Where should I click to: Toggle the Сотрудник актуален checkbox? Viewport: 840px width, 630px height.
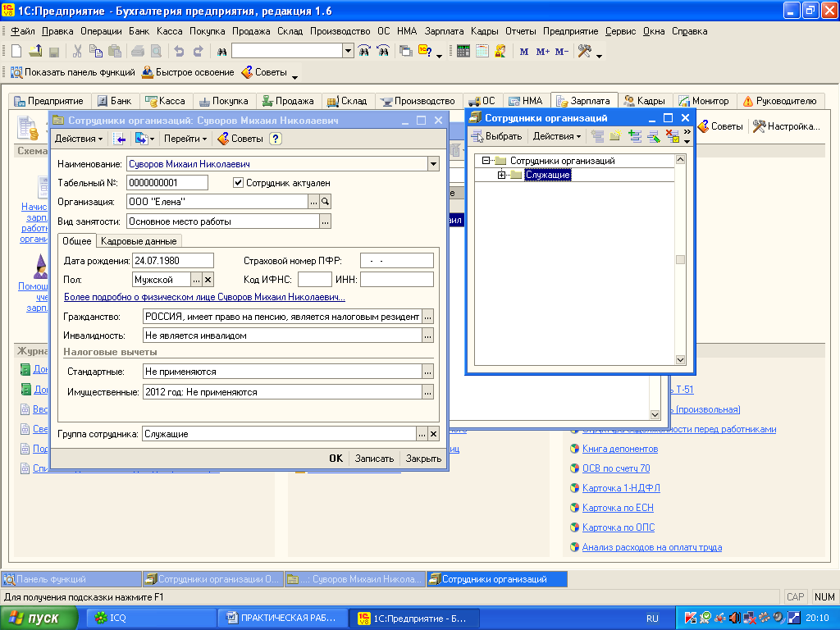(239, 183)
